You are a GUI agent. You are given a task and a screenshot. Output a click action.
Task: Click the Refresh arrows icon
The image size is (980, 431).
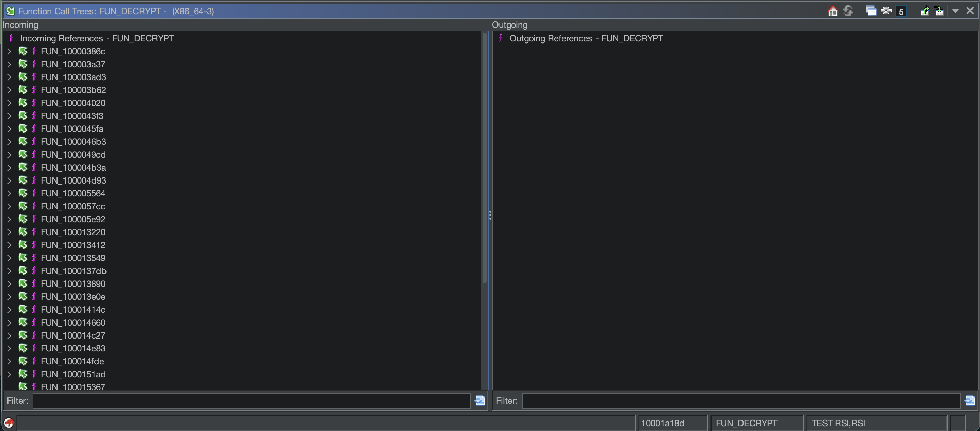848,11
